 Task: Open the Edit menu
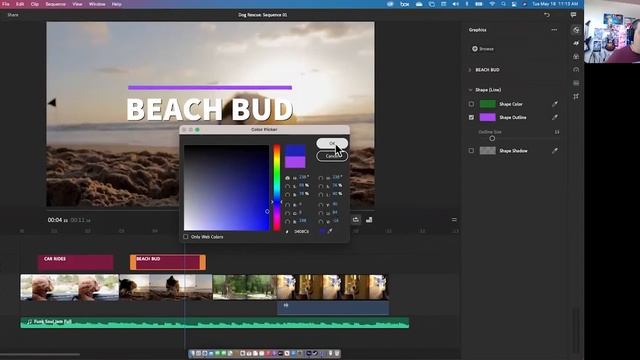tap(20, 4)
